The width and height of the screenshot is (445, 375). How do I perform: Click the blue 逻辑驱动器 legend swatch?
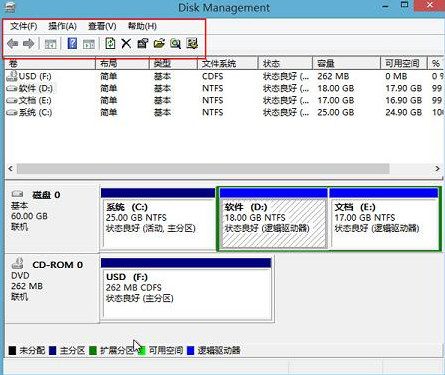pos(191,350)
